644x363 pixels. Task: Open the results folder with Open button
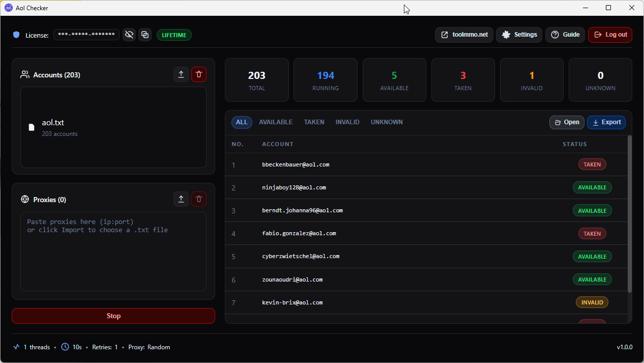point(567,122)
